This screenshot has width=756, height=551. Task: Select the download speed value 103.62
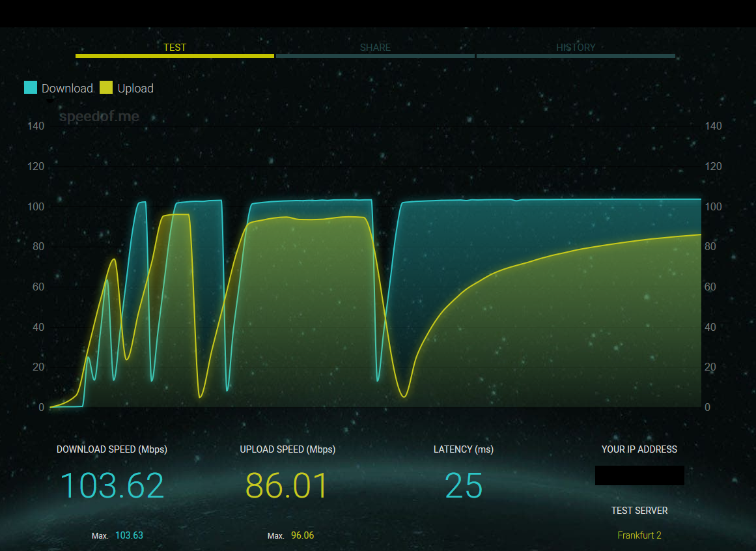pos(113,485)
